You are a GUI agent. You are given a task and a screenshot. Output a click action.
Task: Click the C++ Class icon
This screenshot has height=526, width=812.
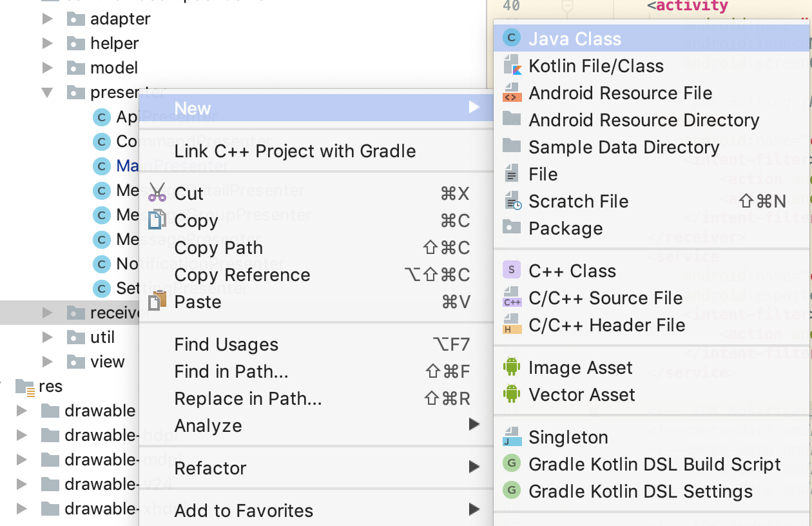(x=511, y=271)
